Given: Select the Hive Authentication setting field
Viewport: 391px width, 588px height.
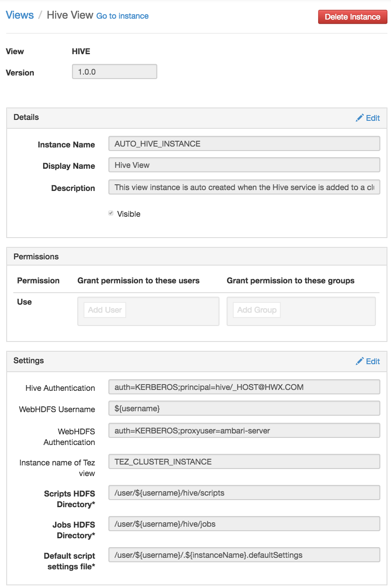Looking at the screenshot, I should tap(244, 386).
